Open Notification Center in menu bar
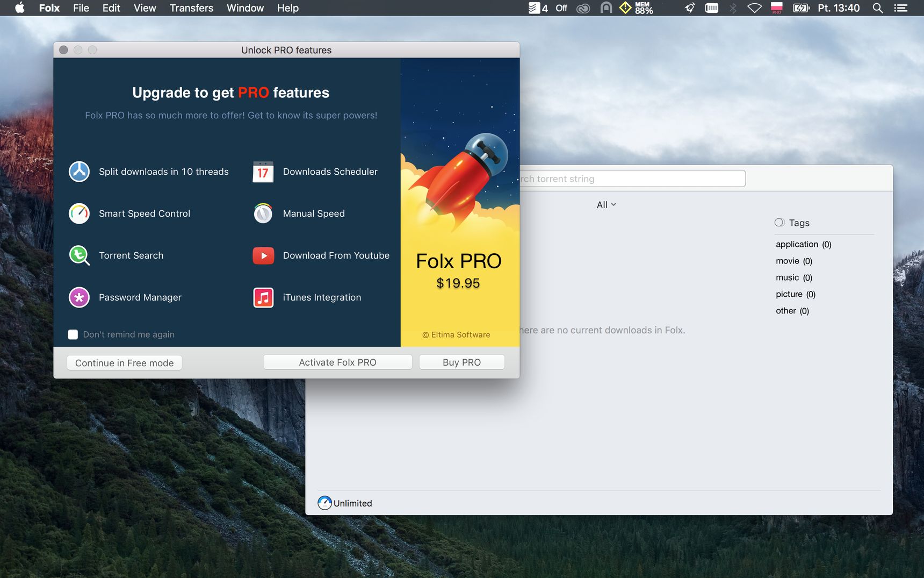 [900, 8]
